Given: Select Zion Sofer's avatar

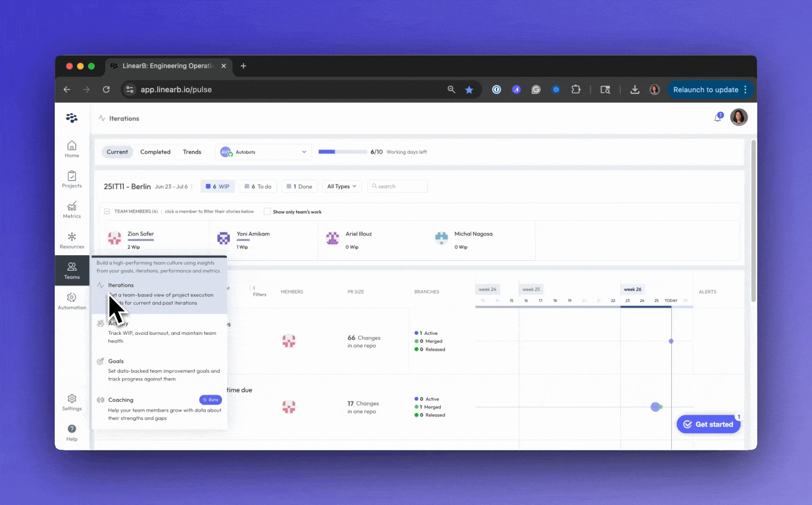Looking at the screenshot, I should 115,238.
